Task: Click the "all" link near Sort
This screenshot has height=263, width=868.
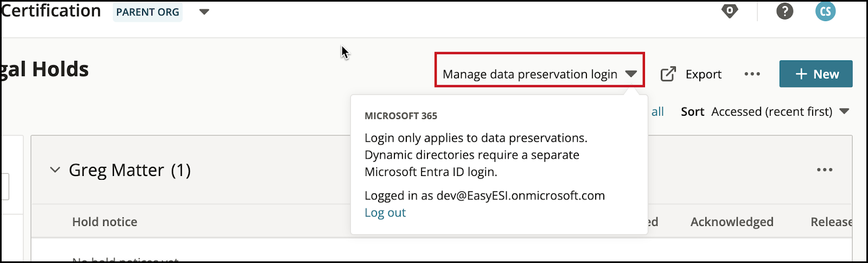Action: (x=658, y=111)
